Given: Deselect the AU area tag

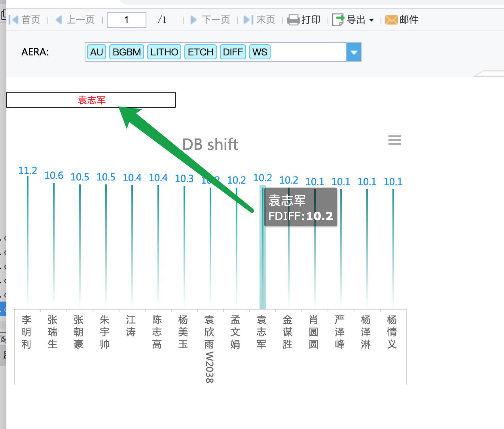Looking at the screenshot, I should (x=97, y=52).
